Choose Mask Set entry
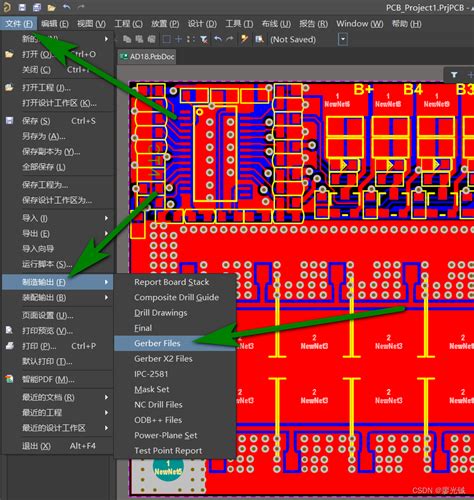 [x=175, y=389]
